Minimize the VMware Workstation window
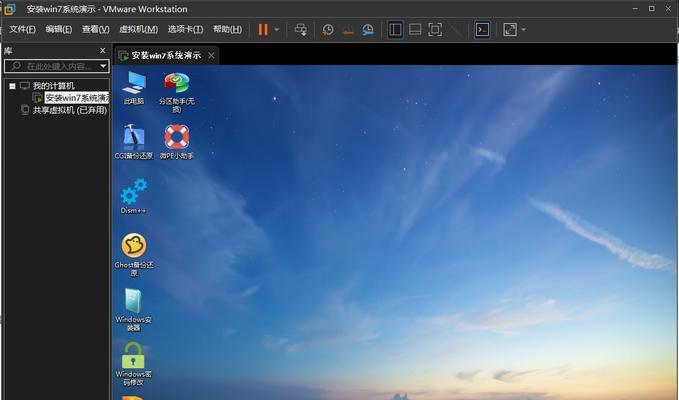679x400 pixels. pos(635,9)
